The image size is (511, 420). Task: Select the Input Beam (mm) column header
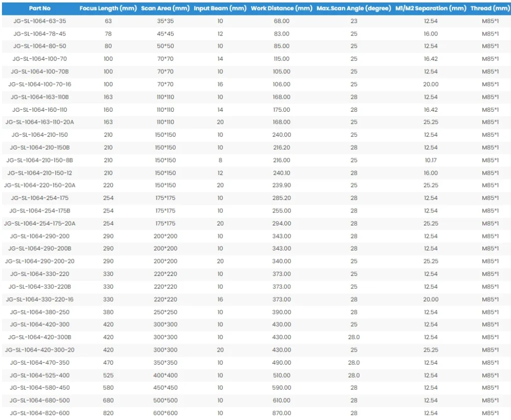(x=220, y=8)
